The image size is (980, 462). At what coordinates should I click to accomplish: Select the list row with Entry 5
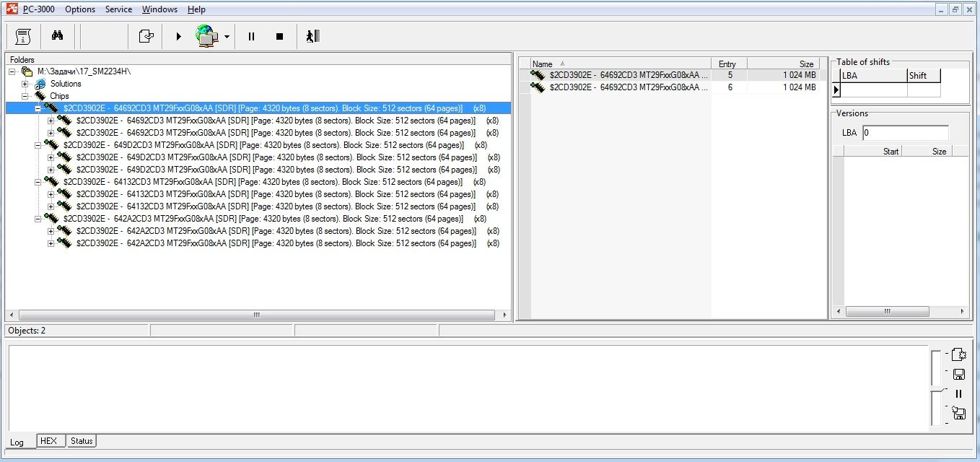[675, 74]
